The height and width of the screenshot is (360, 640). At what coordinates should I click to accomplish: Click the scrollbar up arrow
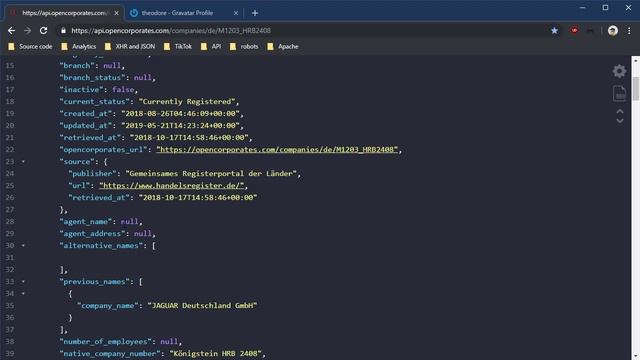pos(636,60)
